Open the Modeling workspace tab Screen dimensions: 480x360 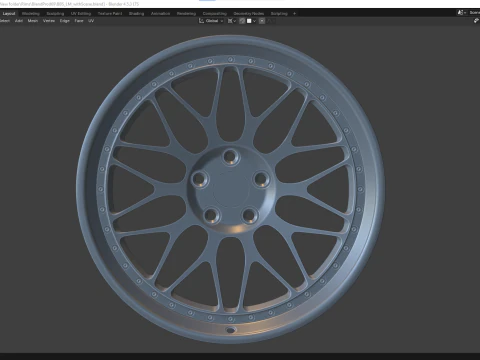pyautogui.click(x=31, y=13)
